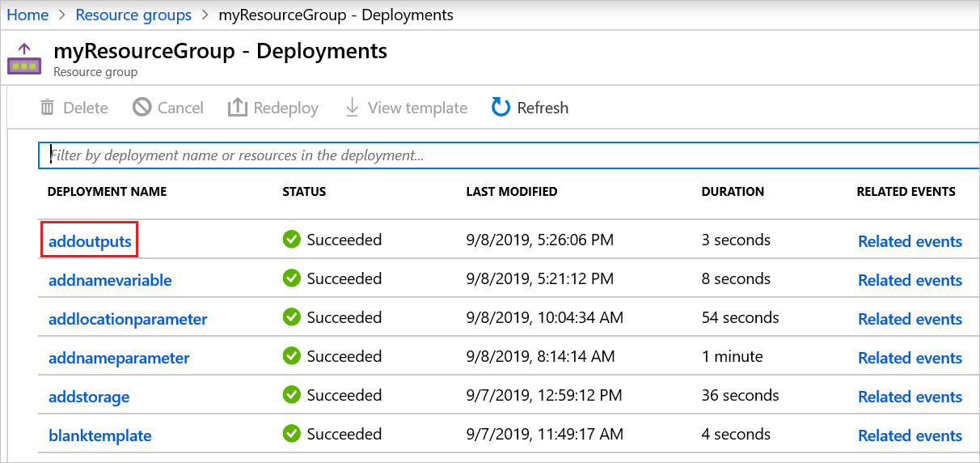Sort by Deployment Name column header
Image resolution: width=980 pixels, height=463 pixels.
click(x=107, y=192)
